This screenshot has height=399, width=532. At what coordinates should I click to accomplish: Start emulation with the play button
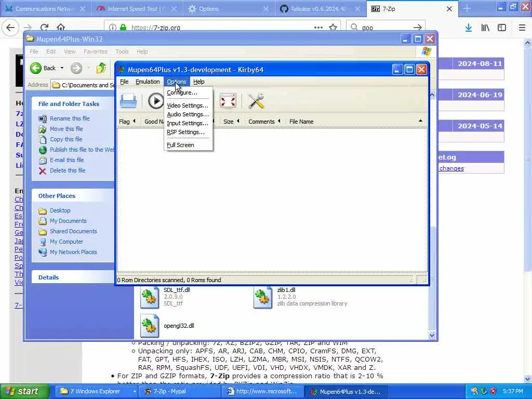coord(156,101)
